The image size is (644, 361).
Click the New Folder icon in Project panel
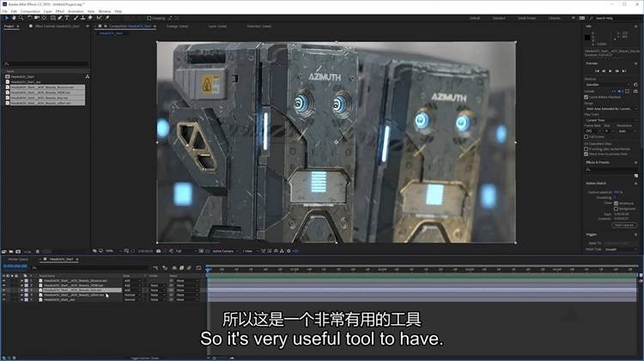(11, 251)
